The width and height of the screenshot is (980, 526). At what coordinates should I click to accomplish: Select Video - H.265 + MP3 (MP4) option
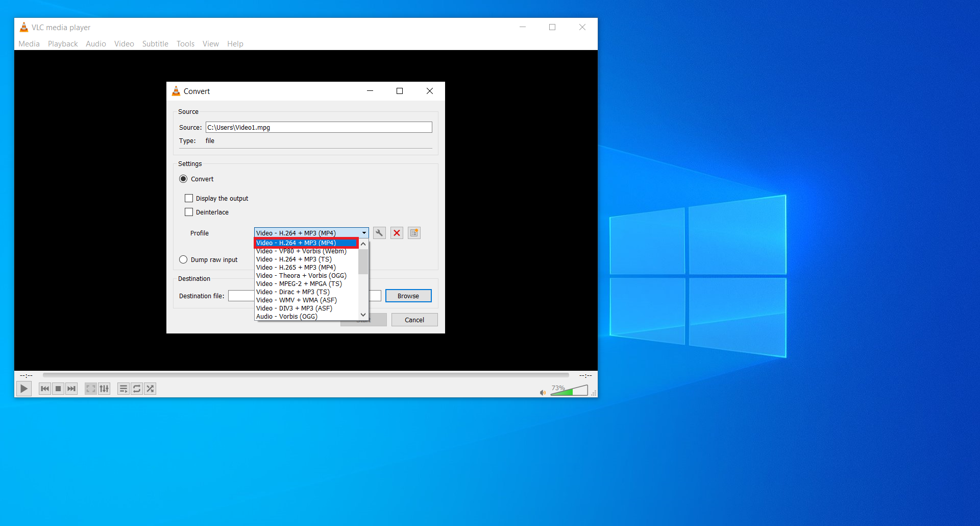[296, 268]
